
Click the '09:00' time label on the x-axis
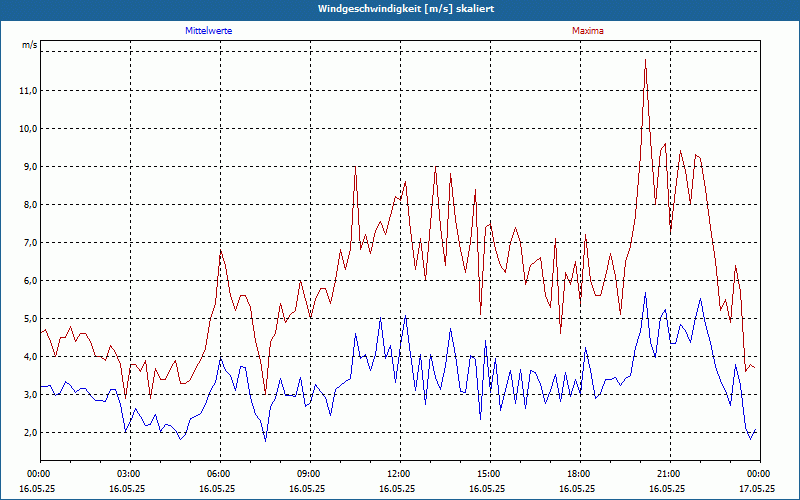(x=310, y=474)
